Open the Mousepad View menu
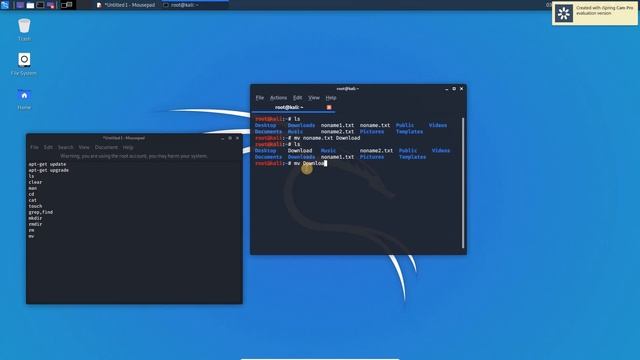 [x=84, y=147]
